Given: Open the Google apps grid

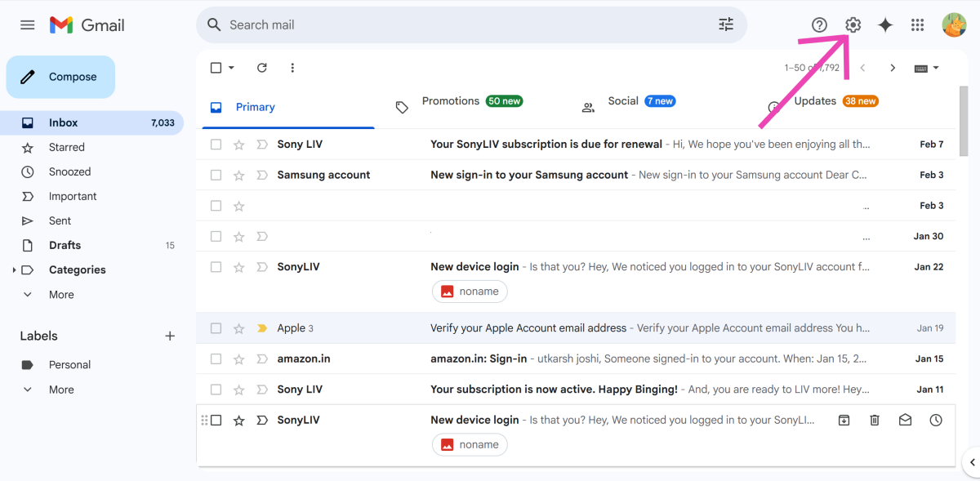Looking at the screenshot, I should pos(917,25).
